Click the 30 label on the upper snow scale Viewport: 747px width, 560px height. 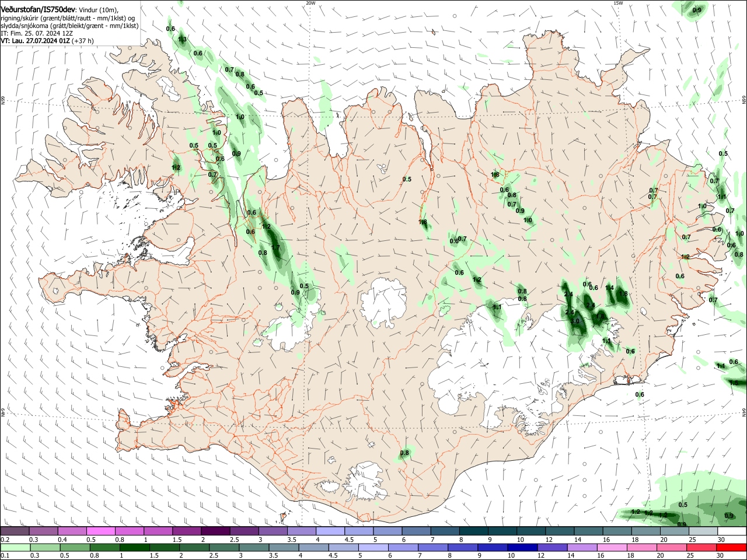pyautogui.click(x=721, y=540)
